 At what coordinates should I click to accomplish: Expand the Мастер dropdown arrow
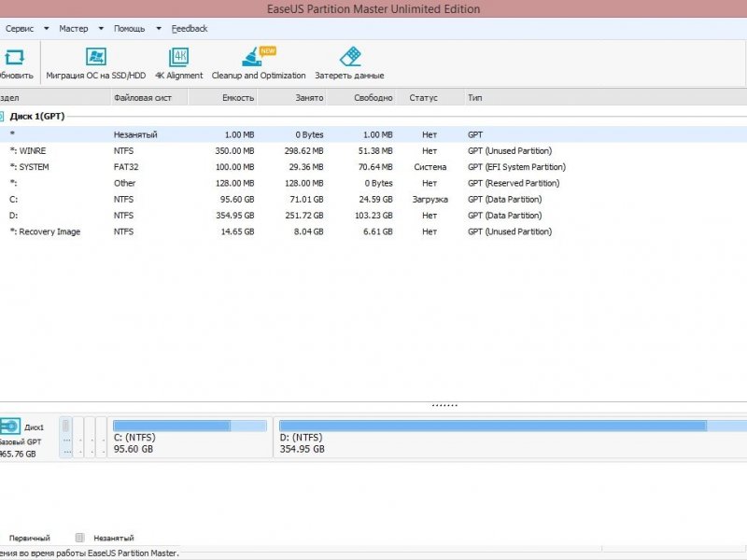(101, 29)
